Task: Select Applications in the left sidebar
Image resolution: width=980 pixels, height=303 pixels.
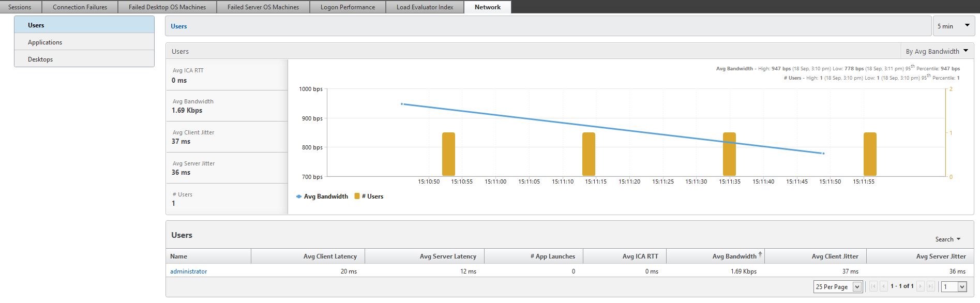Action: [x=45, y=42]
